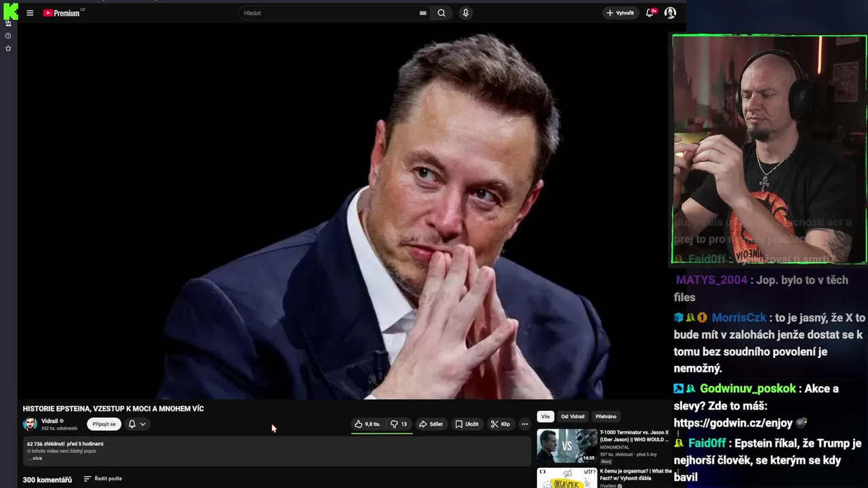The width and height of the screenshot is (868, 488).
Task: Open the Řadit podle sort comments dropdown
Action: point(103,479)
